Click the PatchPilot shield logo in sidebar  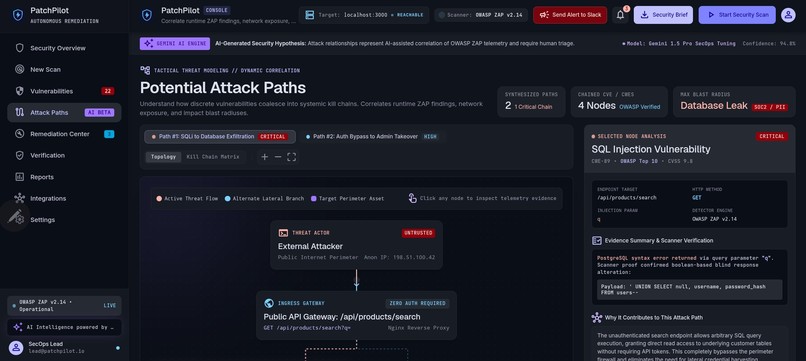[x=18, y=15]
